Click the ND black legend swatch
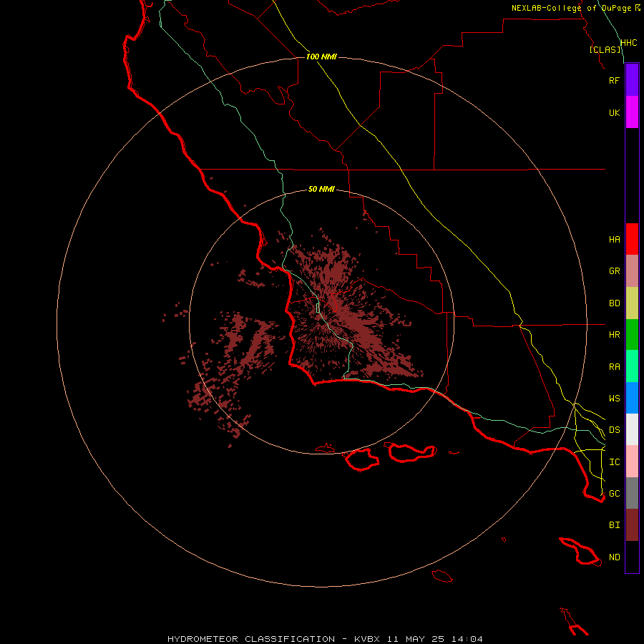Image resolution: width=644 pixels, height=644 pixels. [x=632, y=557]
